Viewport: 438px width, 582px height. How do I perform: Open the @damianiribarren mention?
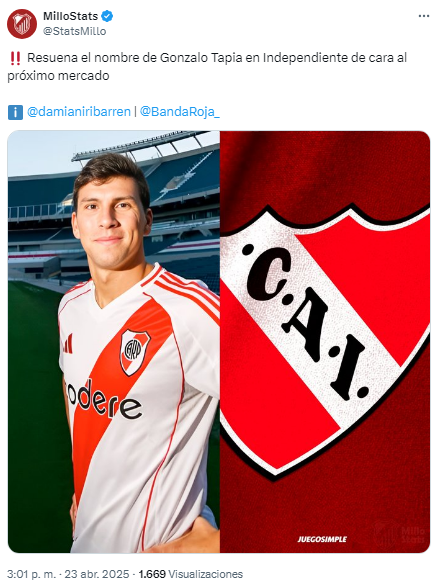point(79,112)
